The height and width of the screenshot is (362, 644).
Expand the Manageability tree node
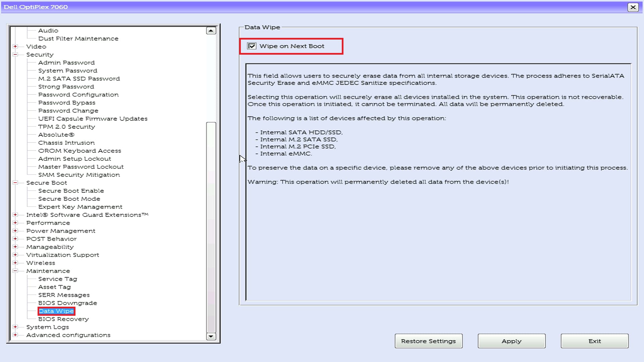15,247
